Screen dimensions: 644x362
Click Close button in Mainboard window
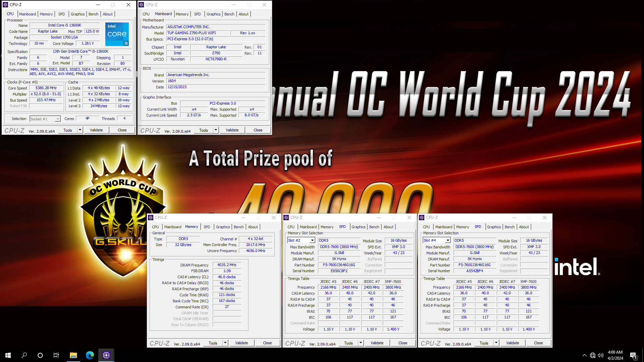click(258, 130)
